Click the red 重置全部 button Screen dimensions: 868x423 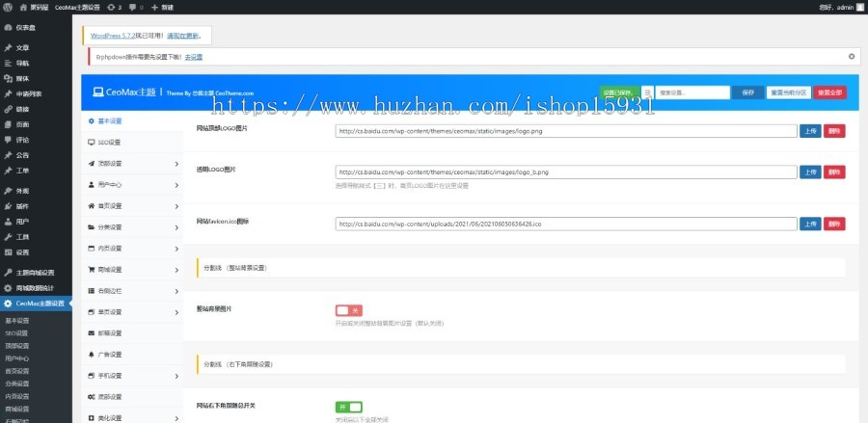pyautogui.click(x=829, y=93)
